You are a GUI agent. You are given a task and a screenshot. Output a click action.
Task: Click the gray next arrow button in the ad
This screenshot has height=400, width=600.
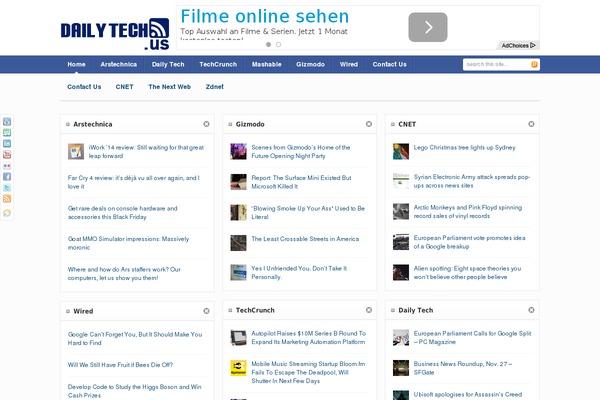pyautogui.click(x=428, y=27)
